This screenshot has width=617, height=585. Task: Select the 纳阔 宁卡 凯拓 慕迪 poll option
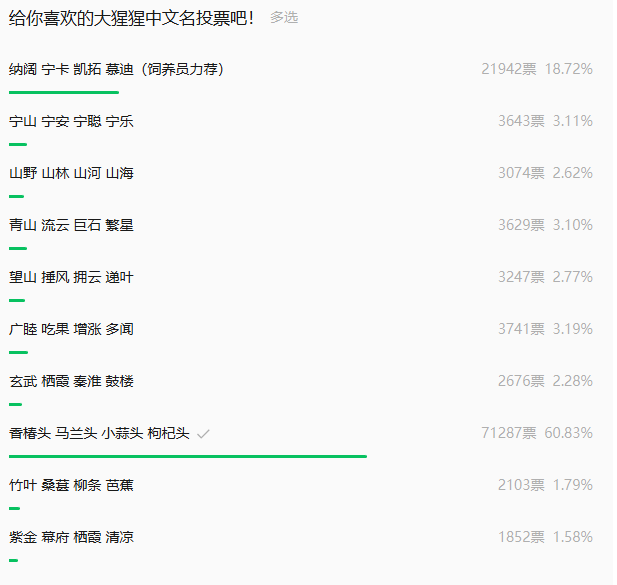pos(116,69)
